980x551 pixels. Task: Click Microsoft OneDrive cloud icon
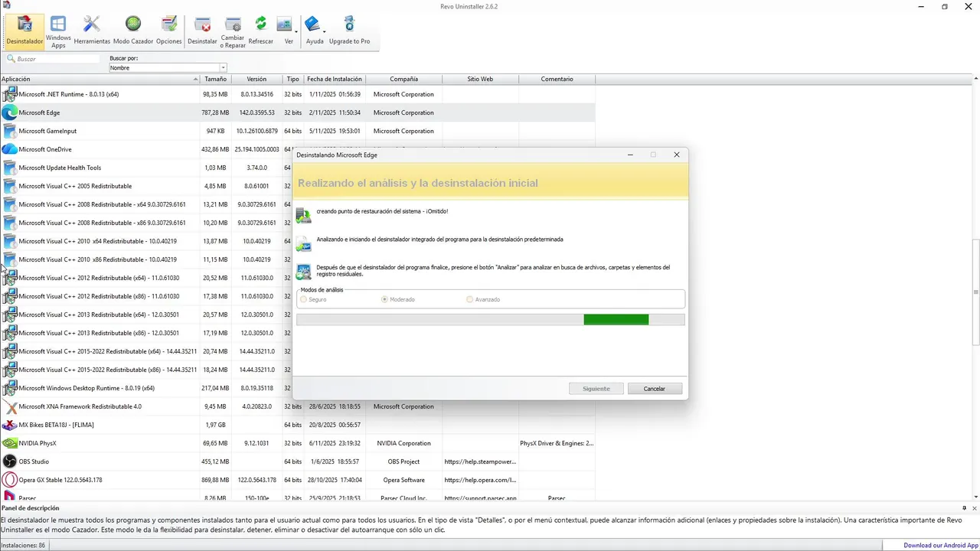coord(9,149)
